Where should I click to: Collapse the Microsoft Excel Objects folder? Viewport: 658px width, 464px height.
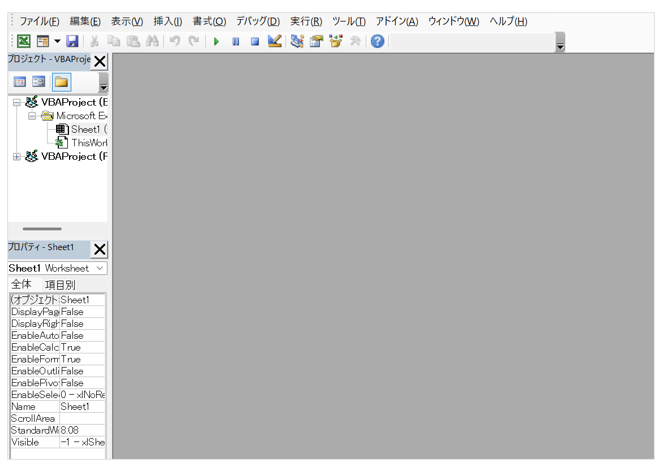tap(32, 116)
